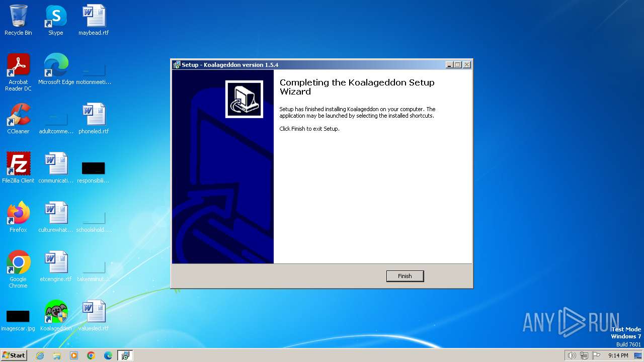Image resolution: width=644 pixels, height=362 pixels.
Task: Open Edge from the taskbar
Action: tap(108, 355)
